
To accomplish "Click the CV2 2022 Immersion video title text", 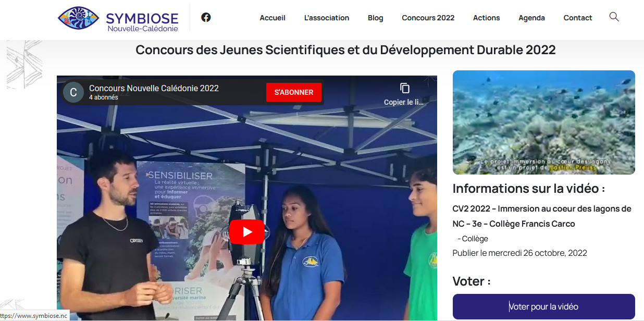I will tap(542, 216).
